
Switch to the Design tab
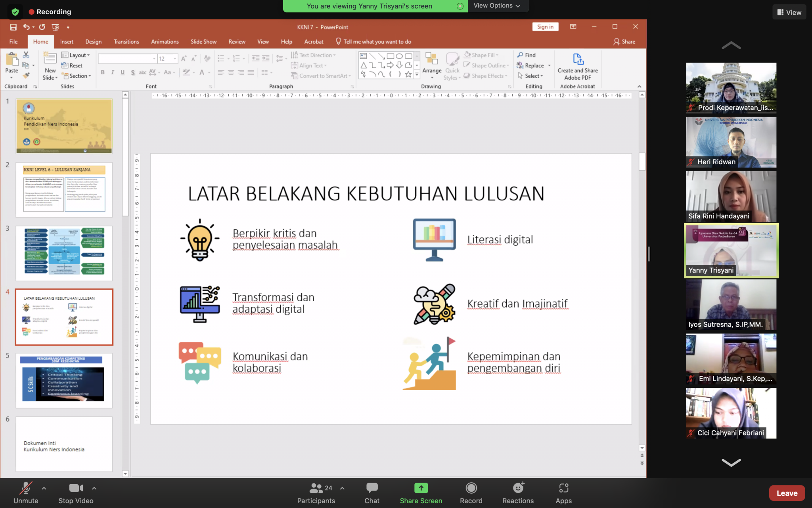[94, 42]
